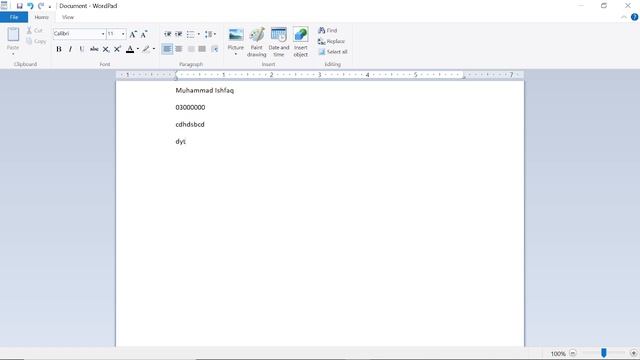Click the text 'Muhammad Ishfaq'
This screenshot has width=640, height=360.
coord(204,91)
